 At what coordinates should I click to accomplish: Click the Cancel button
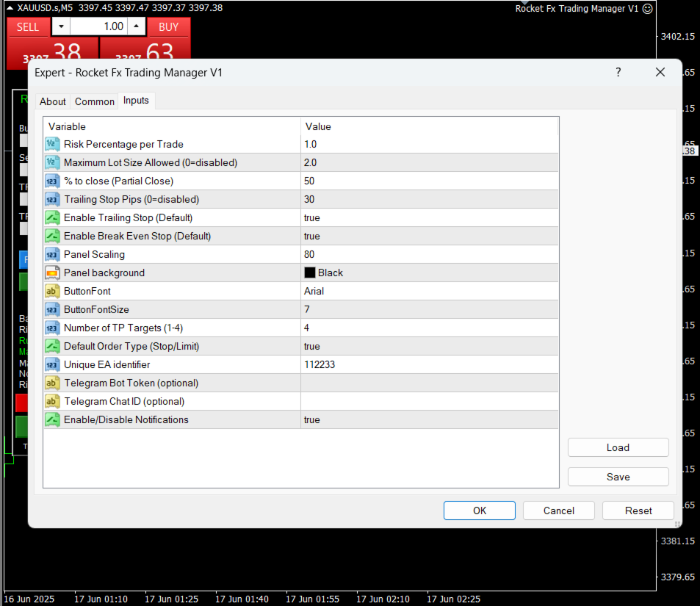[559, 511]
